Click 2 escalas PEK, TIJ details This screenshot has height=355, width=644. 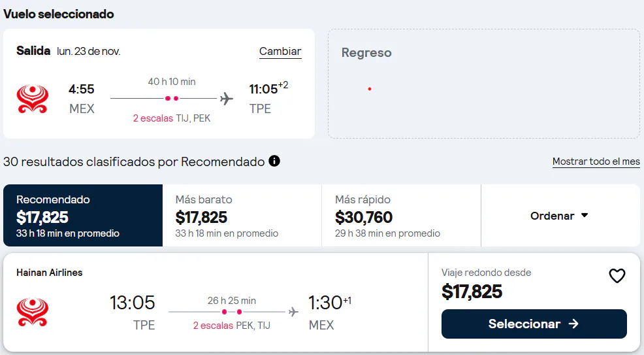click(232, 326)
